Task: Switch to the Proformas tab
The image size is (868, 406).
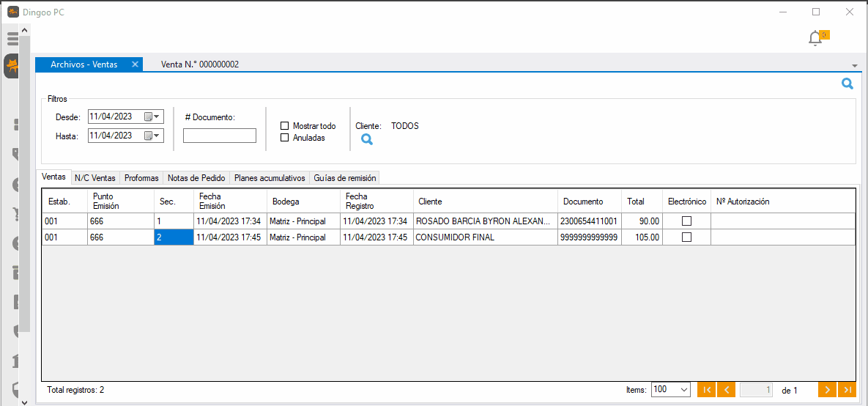Action: [141, 178]
